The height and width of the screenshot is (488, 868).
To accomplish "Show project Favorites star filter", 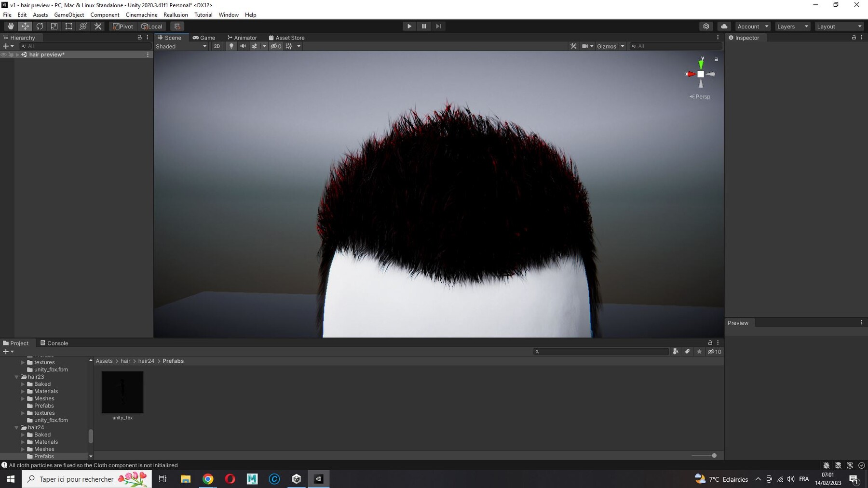I will pyautogui.click(x=699, y=352).
